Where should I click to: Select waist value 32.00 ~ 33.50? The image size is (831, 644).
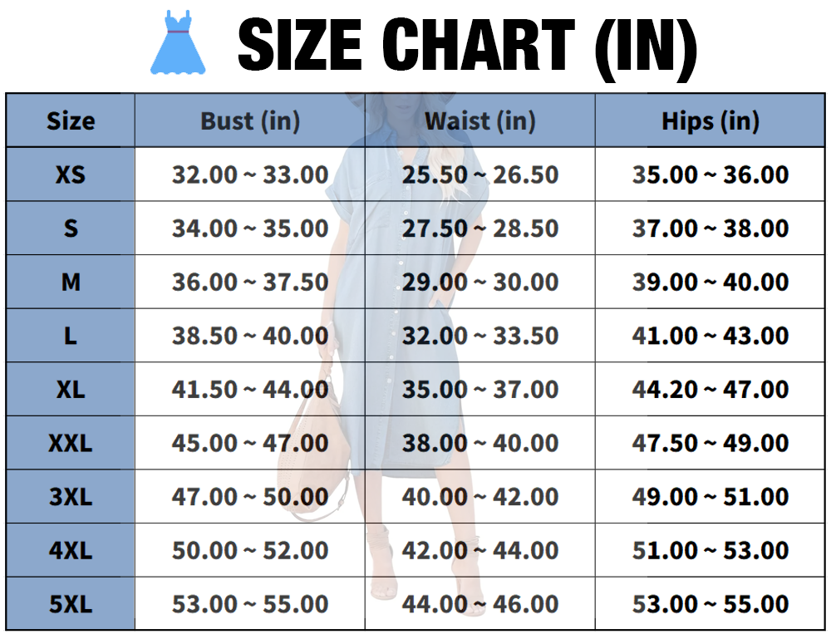pyautogui.click(x=480, y=336)
